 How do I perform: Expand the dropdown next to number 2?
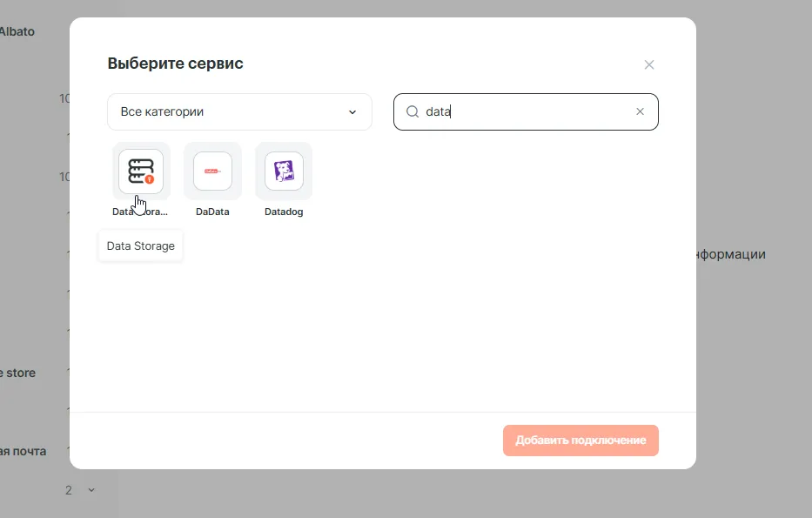pyautogui.click(x=91, y=490)
